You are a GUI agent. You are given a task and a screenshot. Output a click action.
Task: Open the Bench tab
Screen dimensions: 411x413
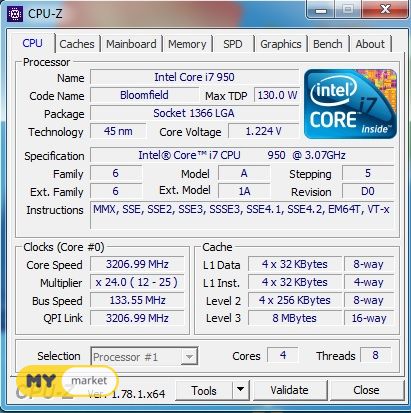pyautogui.click(x=328, y=44)
